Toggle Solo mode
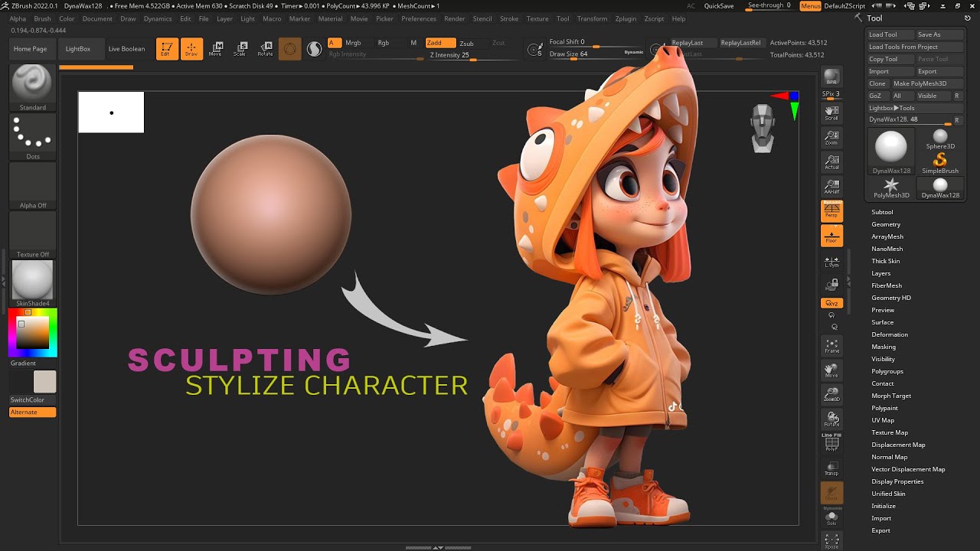Viewport: 980px width, 551px height. tap(831, 518)
